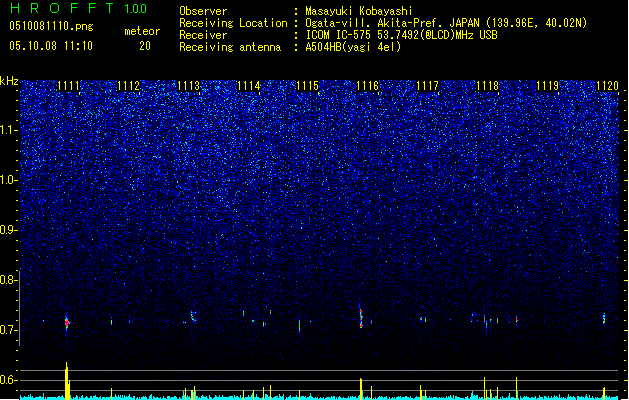Click the meteor echo just before 1120

(604, 319)
